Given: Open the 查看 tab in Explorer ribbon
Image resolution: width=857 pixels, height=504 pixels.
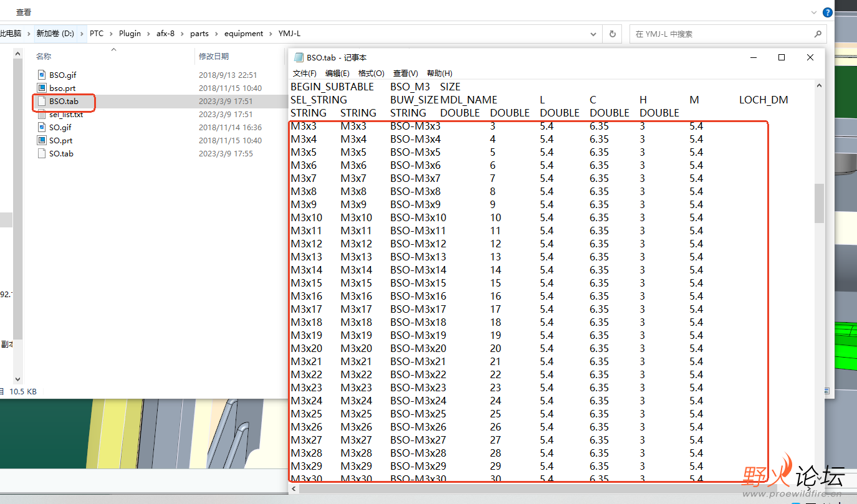Looking at the screenshot, I should click(24, 12).
